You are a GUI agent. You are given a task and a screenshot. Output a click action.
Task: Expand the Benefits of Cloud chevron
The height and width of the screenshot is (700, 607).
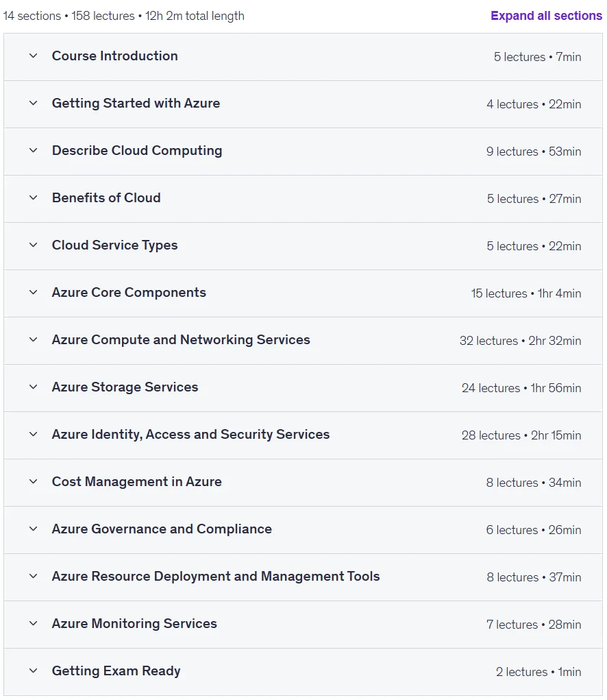tap(33, 197)
